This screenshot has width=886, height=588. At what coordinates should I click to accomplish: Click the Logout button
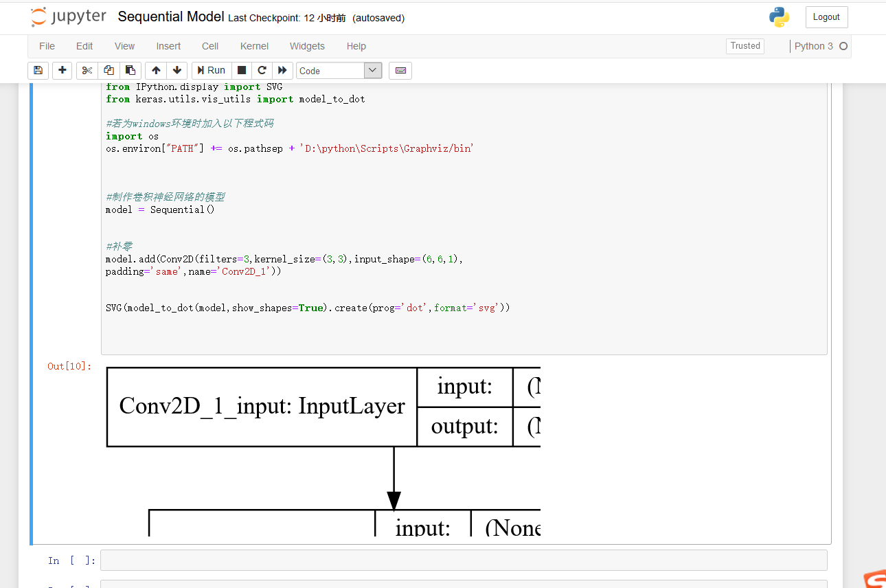(826, 17)
